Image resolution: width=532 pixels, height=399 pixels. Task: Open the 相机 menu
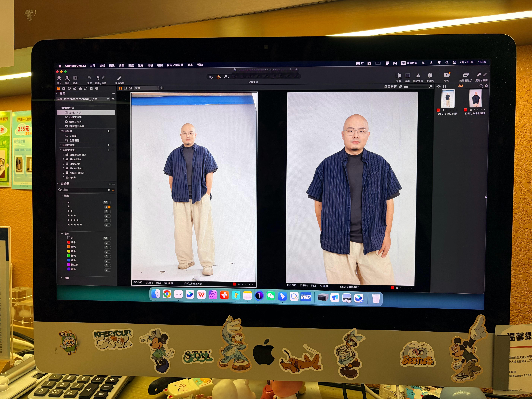150,65
